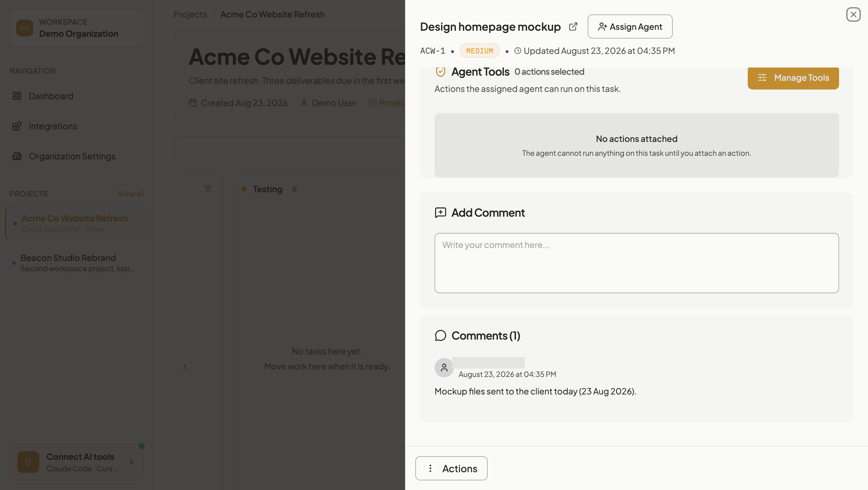This screenshot has height=490, width=868.
Task: Click the MEDIUM priority badge
Action: pos(480,51)
